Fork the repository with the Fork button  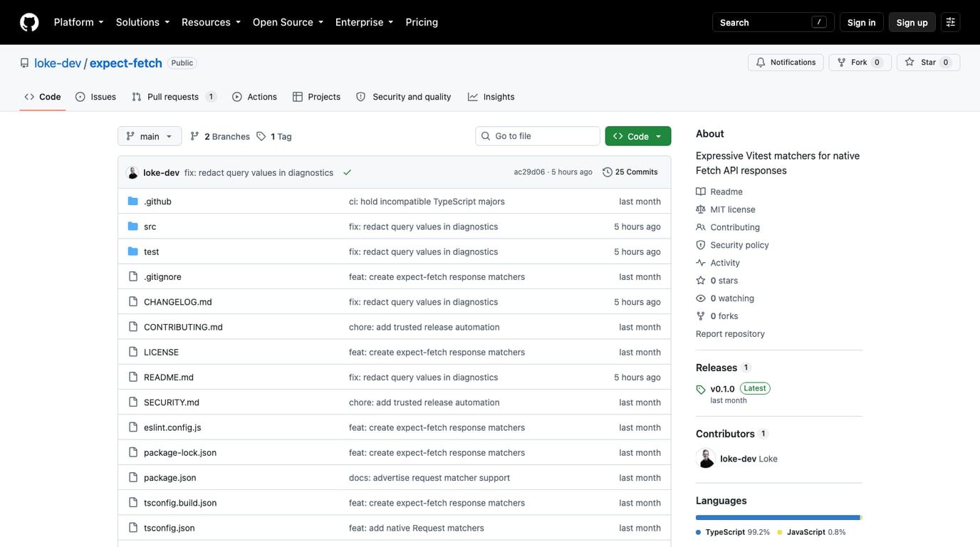(860, 63)
